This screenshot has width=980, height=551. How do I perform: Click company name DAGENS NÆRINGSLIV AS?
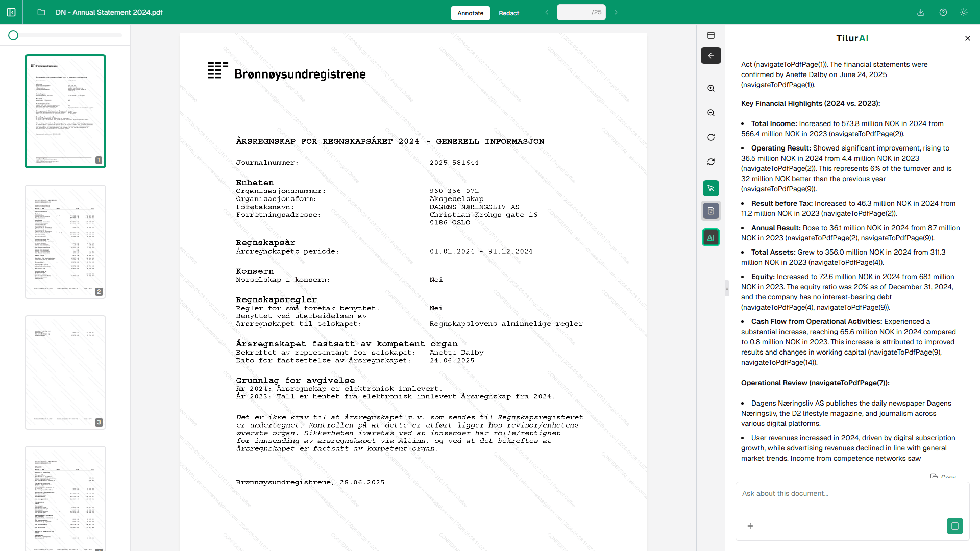pyautogui.click(x=474, y=207)
